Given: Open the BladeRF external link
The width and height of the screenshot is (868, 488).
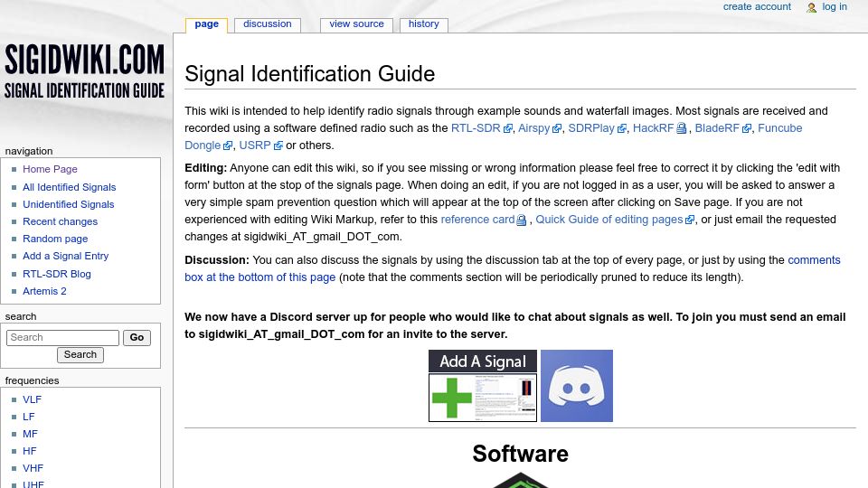Looking at the screenshot, I should tap(722, 127).
